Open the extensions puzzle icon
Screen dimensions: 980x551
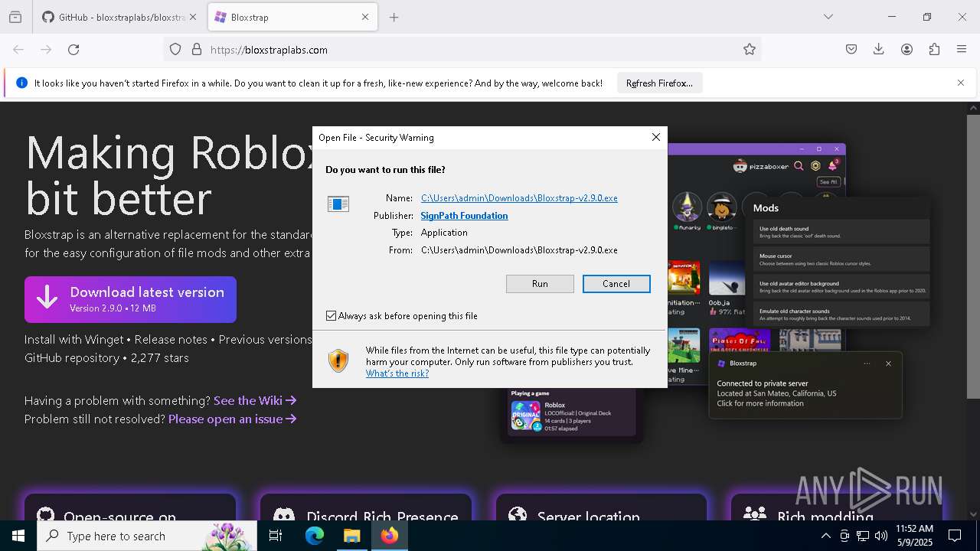tap(934, 50)
